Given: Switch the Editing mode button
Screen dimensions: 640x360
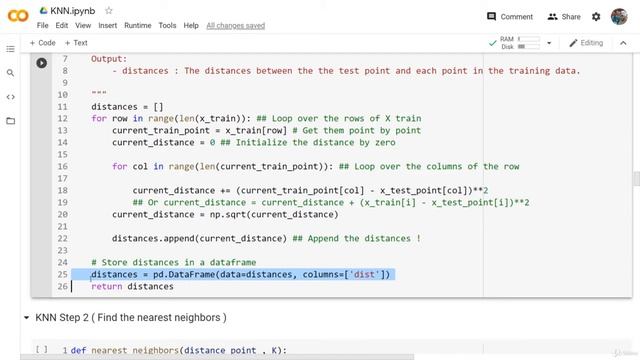Looking at the screenshot, I should pyautogui.click(x=586, y=43).
